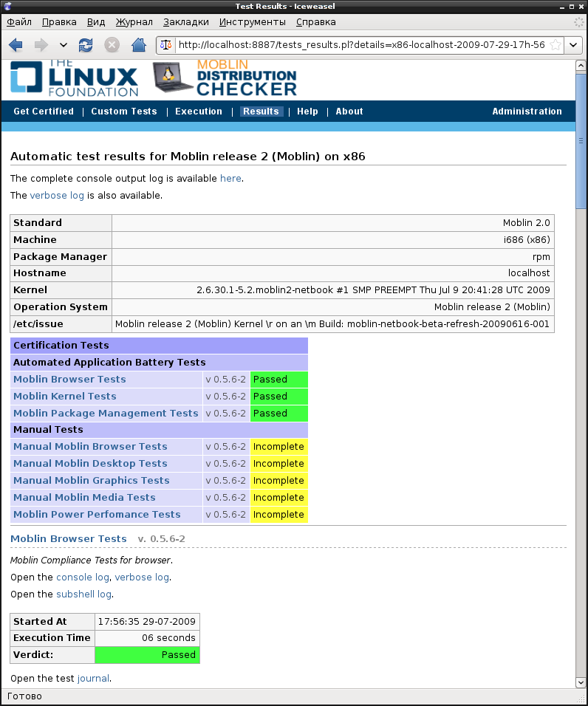The image size is (588, 706).
Task: Click the Готово status bar text
Action: [x=25, y=696]
